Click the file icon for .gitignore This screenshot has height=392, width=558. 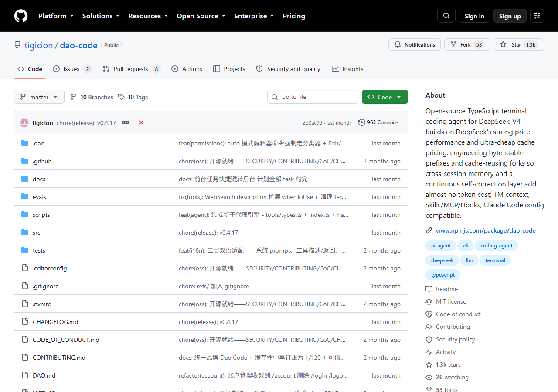[x=25, y=286]
